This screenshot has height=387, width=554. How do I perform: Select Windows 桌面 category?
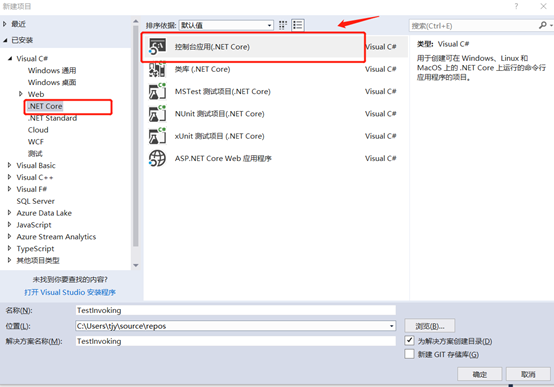[x=52, y=82]
